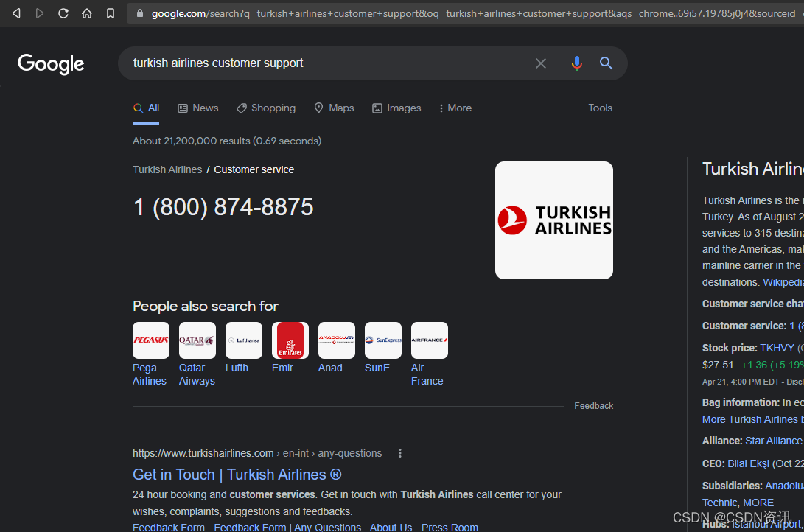The image size is (804, 532).
Task: Open the SunExpress logo tile
Action: [x=383, y=340]
